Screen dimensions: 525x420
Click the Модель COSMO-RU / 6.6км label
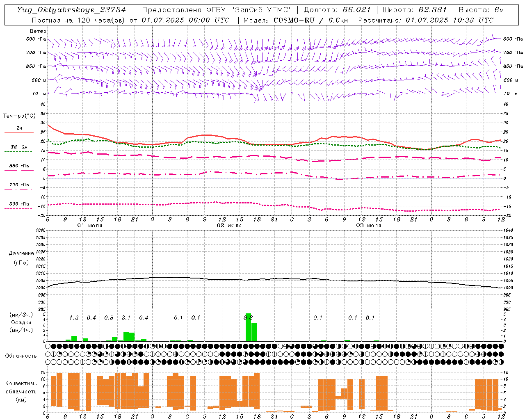(297, 20)
